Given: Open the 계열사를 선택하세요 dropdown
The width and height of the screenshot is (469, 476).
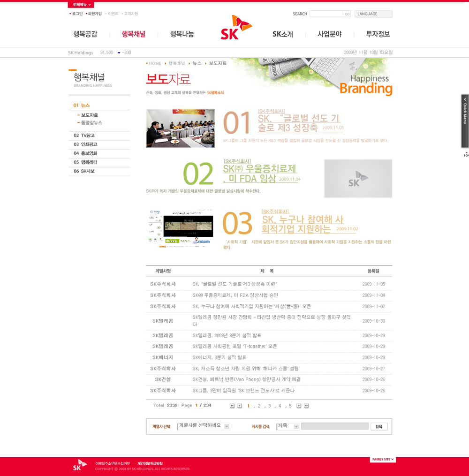Looking at the screenshot, I should coord(204,426).
